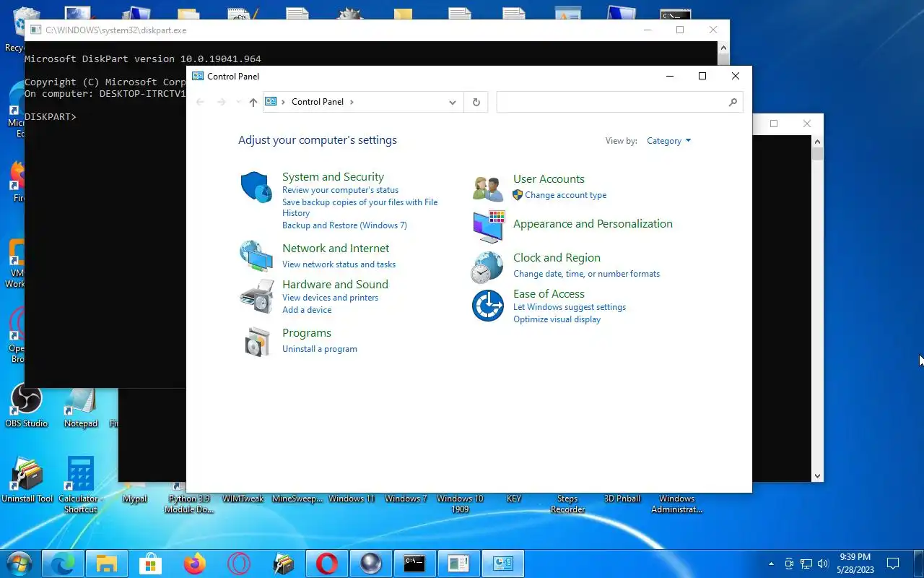Click the rear console window scrollbar down arrow
This screenshot has height=578, width=924.
[817, 475]
